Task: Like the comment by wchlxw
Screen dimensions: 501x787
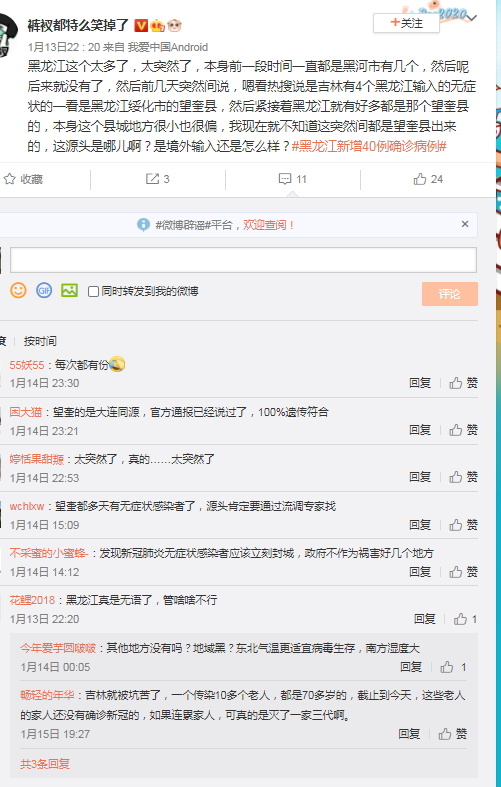Action: tap(463, 525)
